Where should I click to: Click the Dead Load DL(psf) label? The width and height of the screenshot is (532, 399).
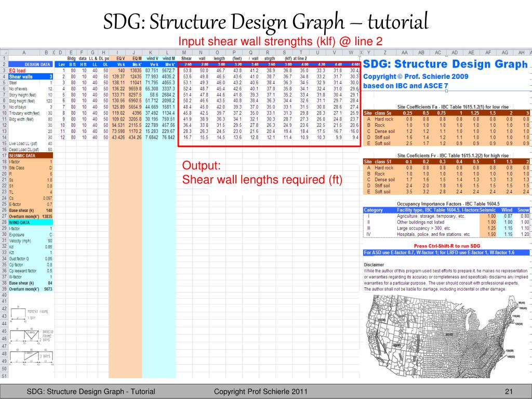(x=24, y=150)
